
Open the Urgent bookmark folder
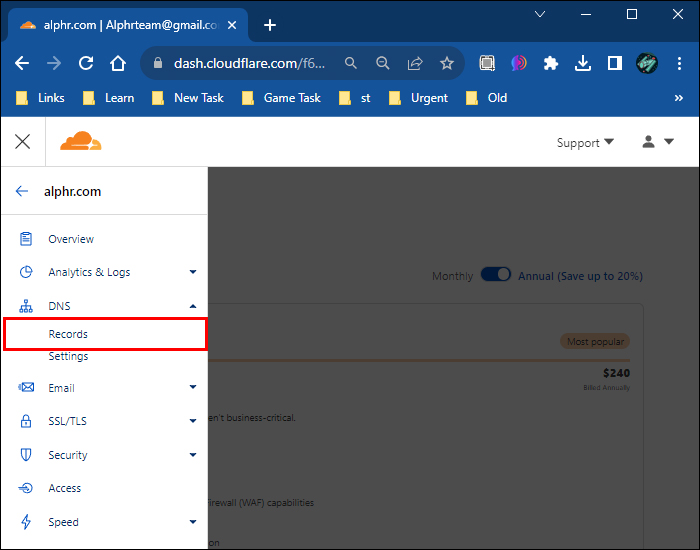tap(418, 98)
